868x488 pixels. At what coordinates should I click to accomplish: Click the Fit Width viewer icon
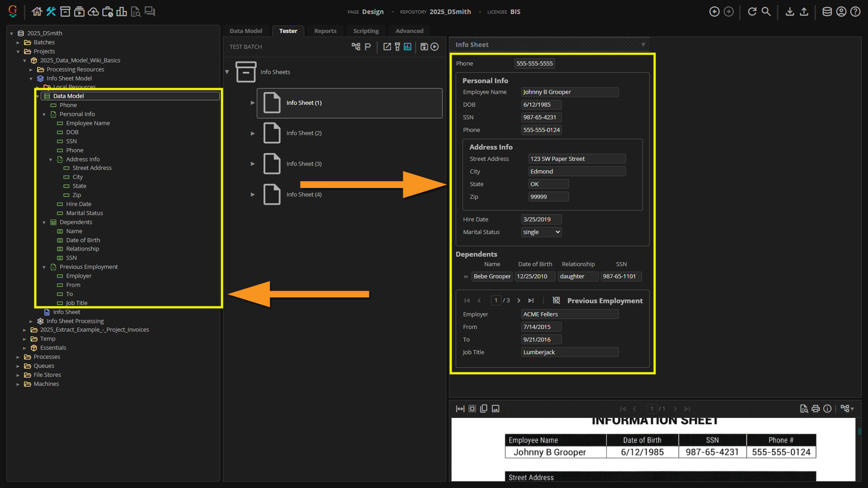(460, 409)
